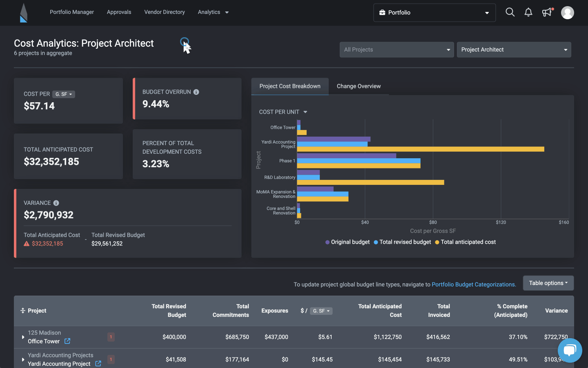This screenshot has height=368, width=588.
Task: Open the Analytics menu in the navbar
Action: (213, 12)
